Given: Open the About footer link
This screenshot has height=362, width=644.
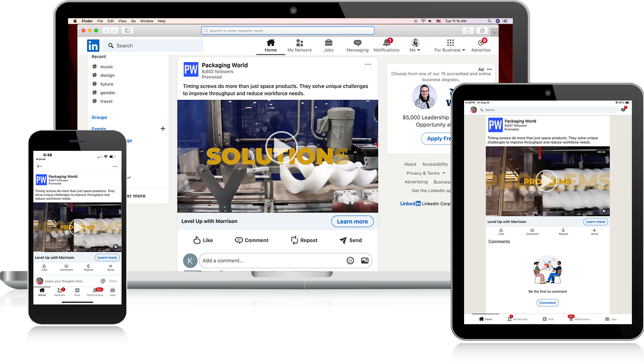Looking at the screenshot, I should tap(410, 164).
